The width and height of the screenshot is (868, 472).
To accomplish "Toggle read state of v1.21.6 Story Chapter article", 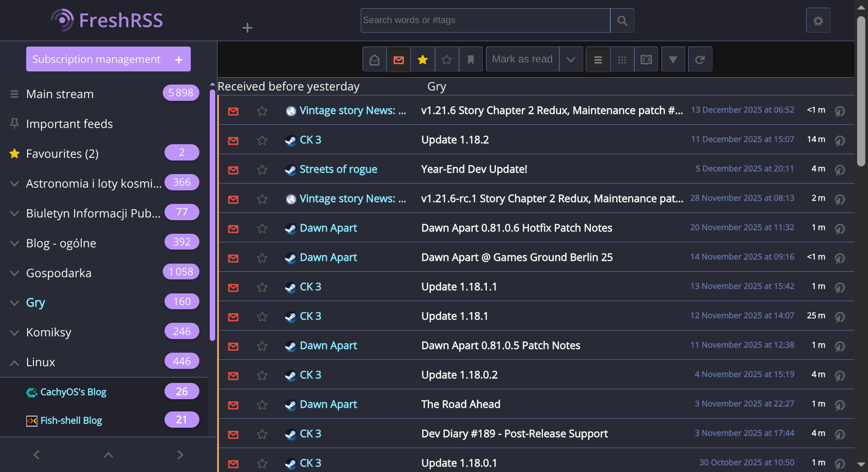I will [233, 111].
